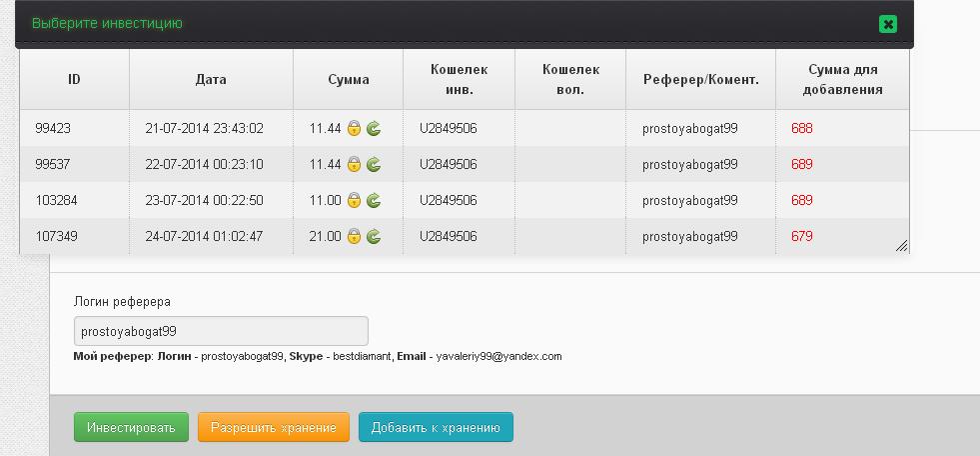Click the lock icon in row 99537
Image resolution: width=980 pixels, height=456 pixels.
point(355,165)
